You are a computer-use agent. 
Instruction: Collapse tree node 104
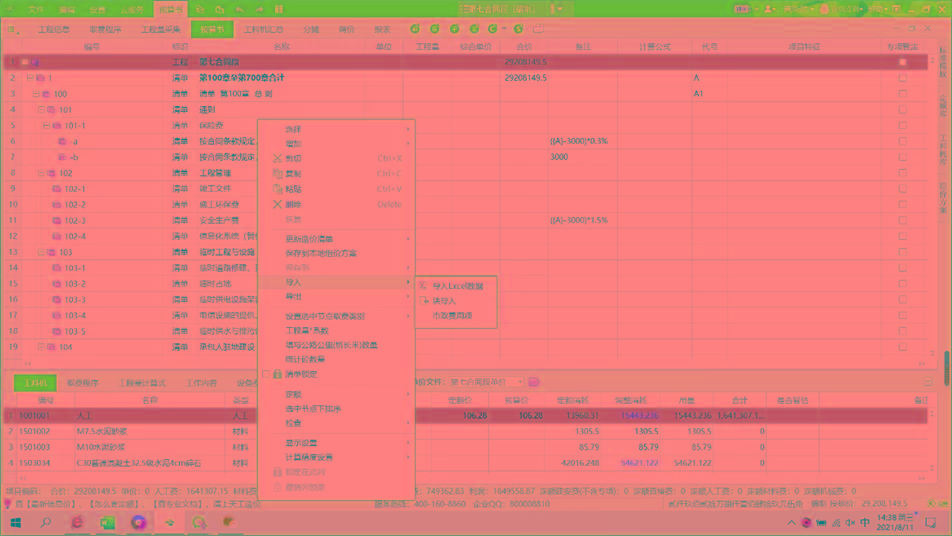tap(41, 347)
